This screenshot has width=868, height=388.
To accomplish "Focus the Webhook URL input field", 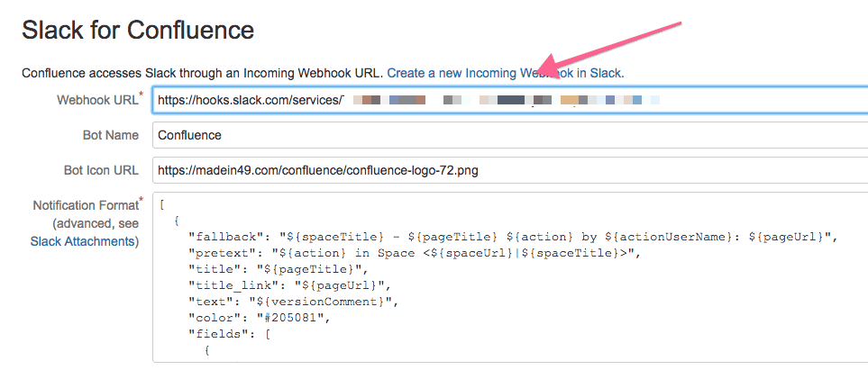I will 510,100.
